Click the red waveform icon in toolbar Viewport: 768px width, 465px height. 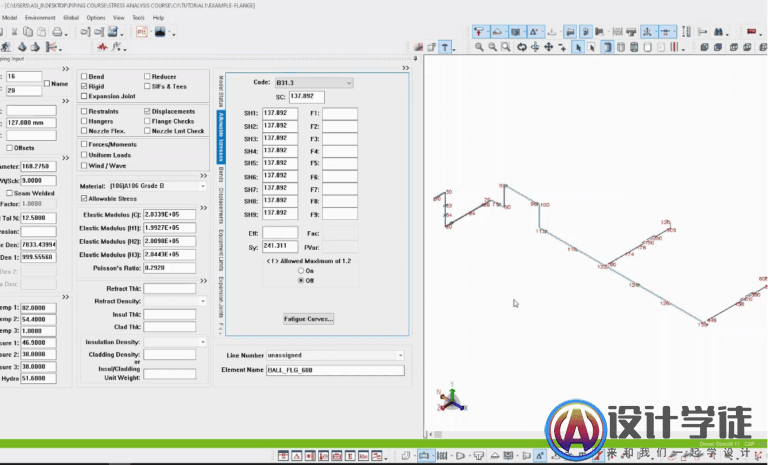pos(104,46)
